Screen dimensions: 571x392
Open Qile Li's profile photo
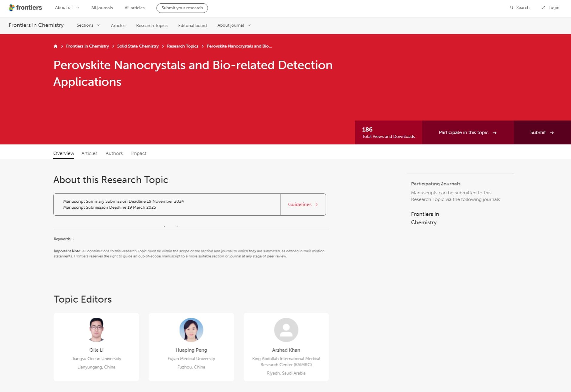pyautogui.click(x=96, y=330)
